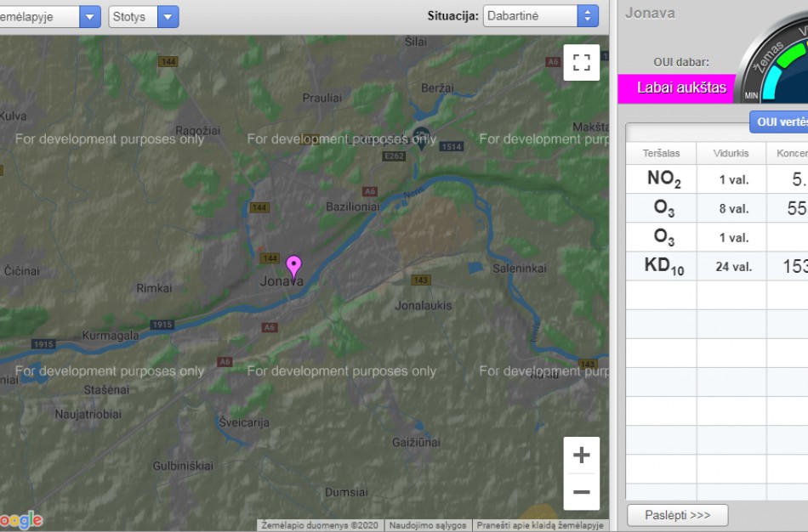Open Pranešti apie klaidą žemėlapyje link
The height and width of the screenshot is (532, 808).
click(539, 525)
